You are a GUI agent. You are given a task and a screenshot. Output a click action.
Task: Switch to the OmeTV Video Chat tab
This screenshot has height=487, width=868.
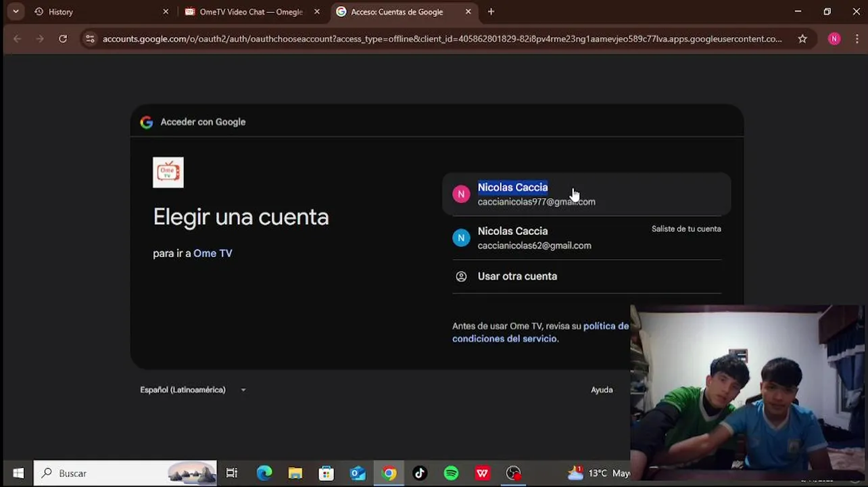point(251,11)
